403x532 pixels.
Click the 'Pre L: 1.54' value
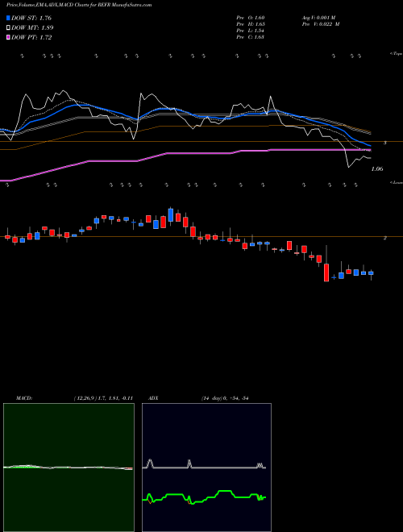pyautogui.click(x=251, y=31)
